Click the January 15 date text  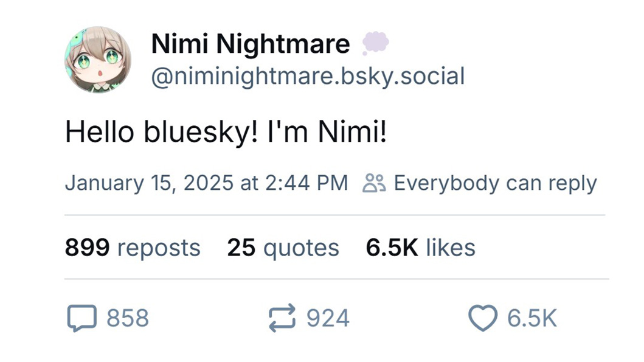tap(114, 183)
